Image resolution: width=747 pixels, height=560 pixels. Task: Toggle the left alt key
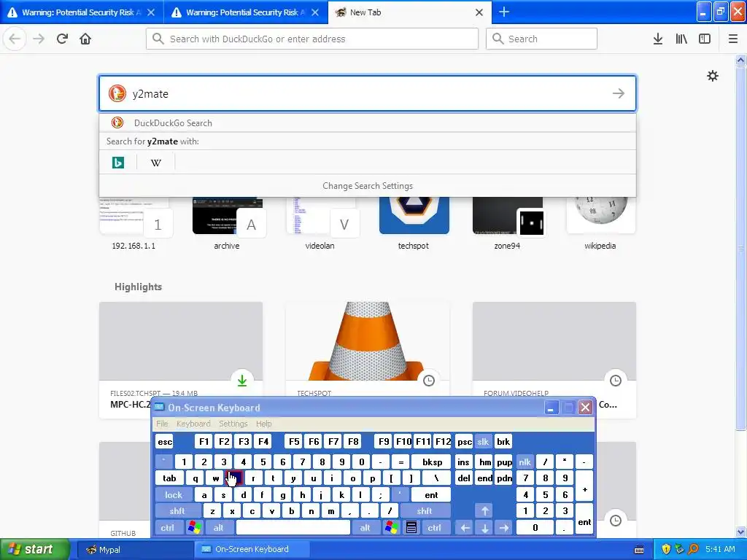(219, 527)
